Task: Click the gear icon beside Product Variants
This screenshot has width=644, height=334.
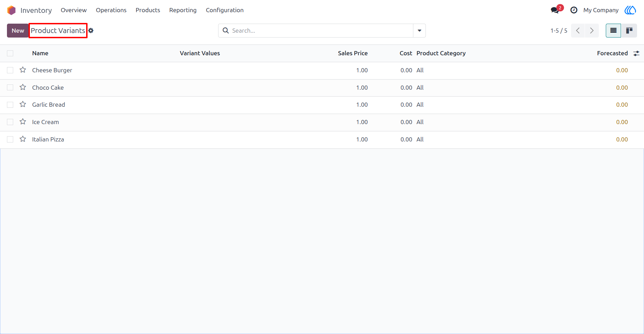Action: click(x=91, y=31)
